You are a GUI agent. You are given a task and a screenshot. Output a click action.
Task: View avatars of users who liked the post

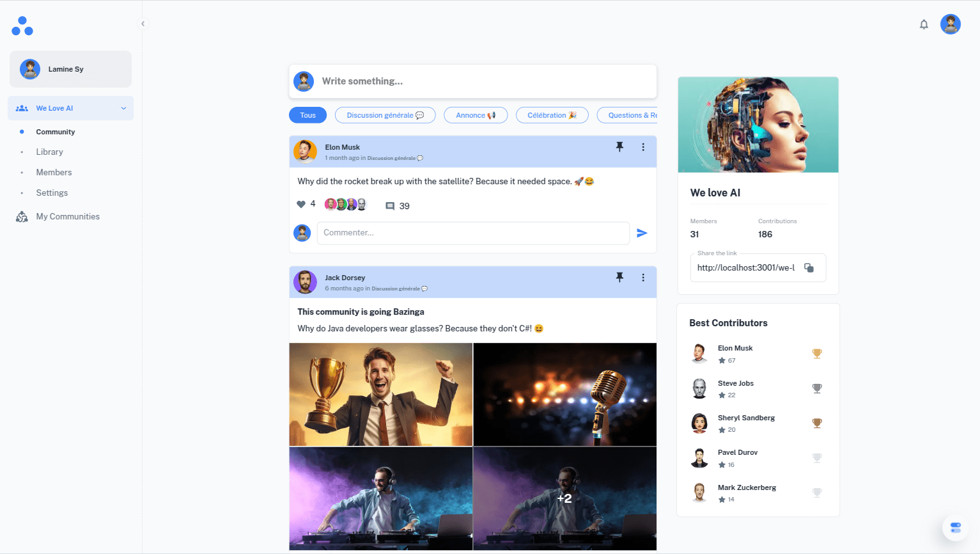tap(346, 204)
